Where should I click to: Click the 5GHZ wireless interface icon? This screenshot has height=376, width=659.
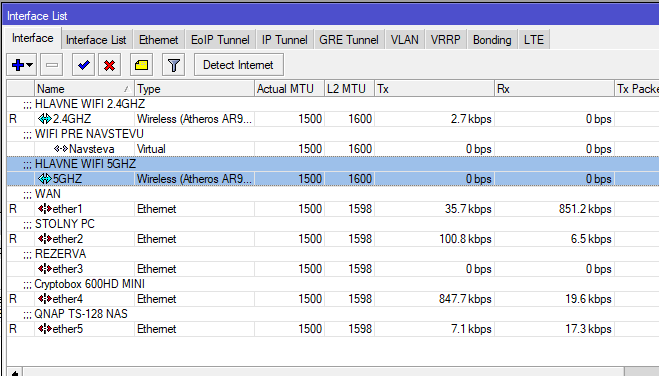(x=45, y=179)
